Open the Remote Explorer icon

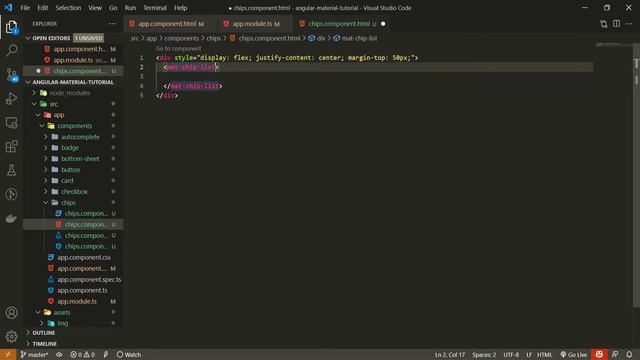tap(11, 122)
